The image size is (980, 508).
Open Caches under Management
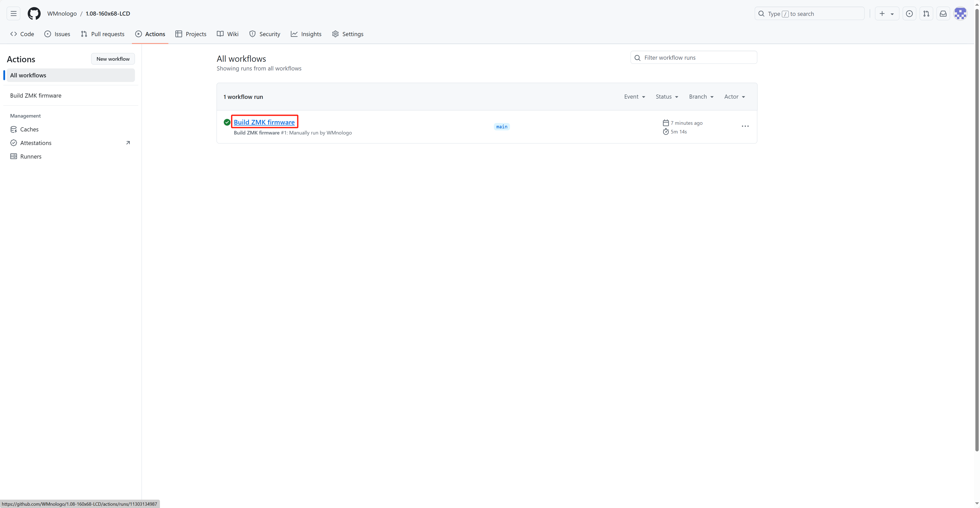click(x=71, y=129)
